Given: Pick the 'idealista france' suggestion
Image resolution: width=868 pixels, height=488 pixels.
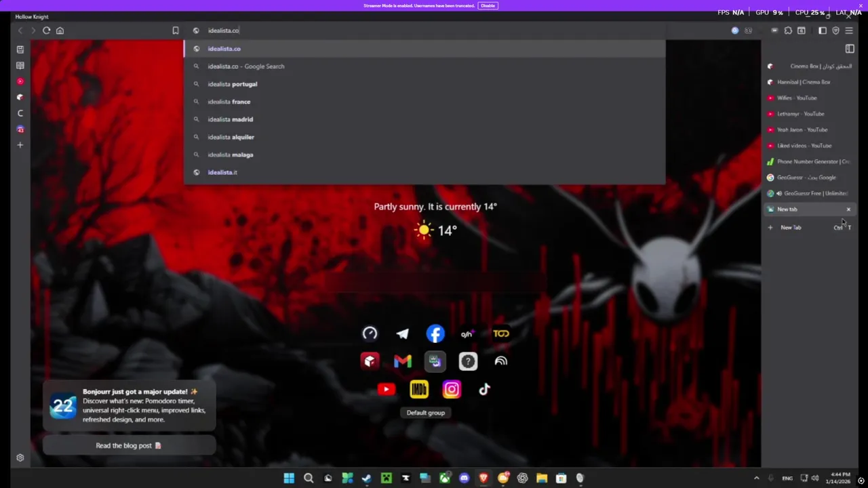Looking at the screenshot, I should (425, 102).
